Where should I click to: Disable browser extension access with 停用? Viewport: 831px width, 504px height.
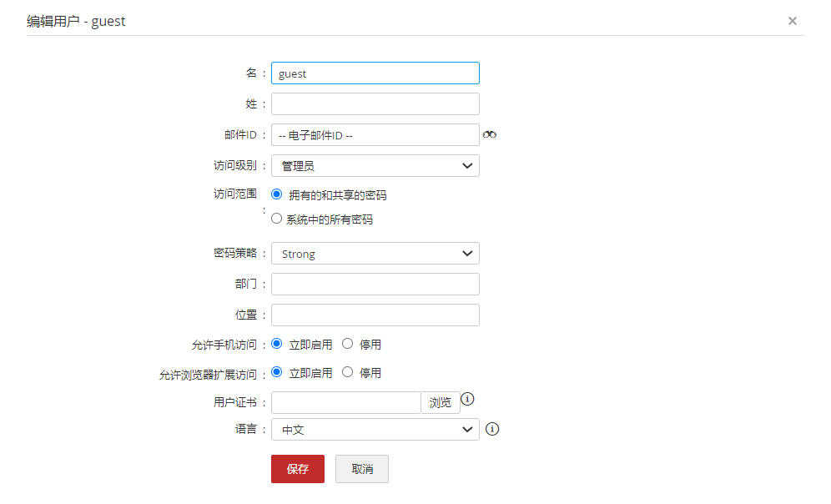tap(348, 372)
